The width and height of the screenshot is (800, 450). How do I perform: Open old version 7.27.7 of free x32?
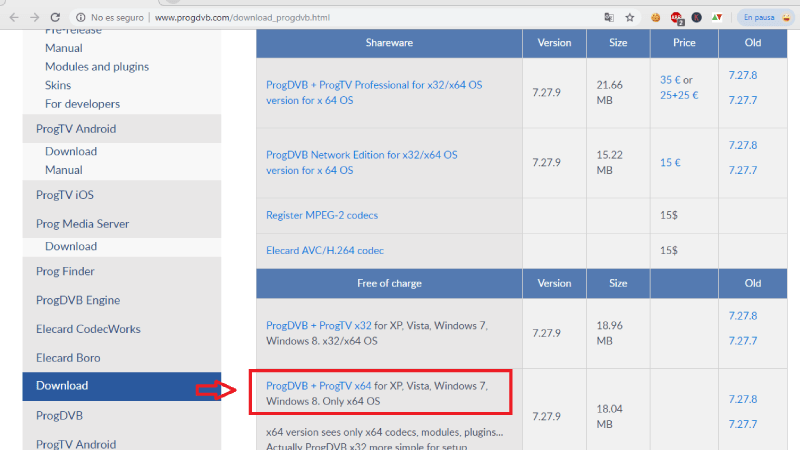pos(743,341)
